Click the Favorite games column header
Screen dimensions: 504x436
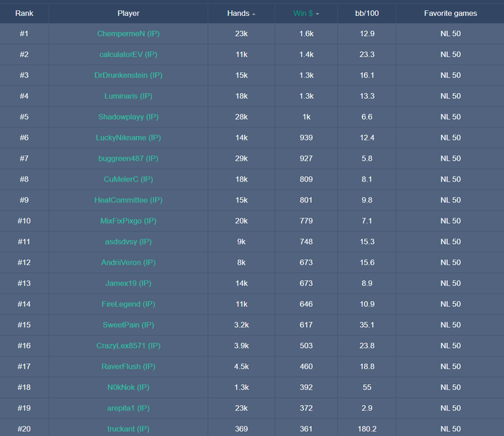pyautogui.click(x=450, y=13)
